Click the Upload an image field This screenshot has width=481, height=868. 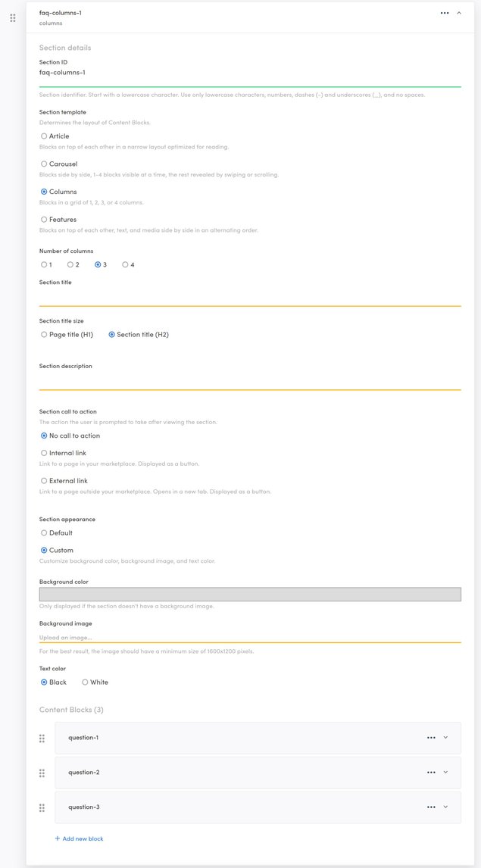pyautogui.click(x=250, y=637)
